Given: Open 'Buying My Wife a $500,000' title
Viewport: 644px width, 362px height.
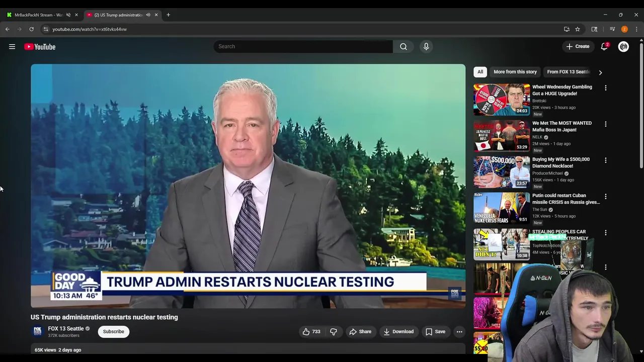Looking at the screenshot, I should coord(561,163).
